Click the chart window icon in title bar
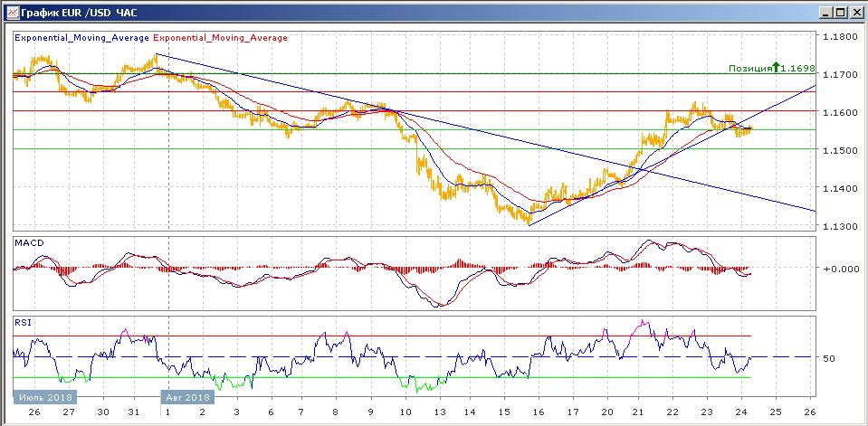The height and width of the screenshot is (426, 868). [x=12, y=11]
